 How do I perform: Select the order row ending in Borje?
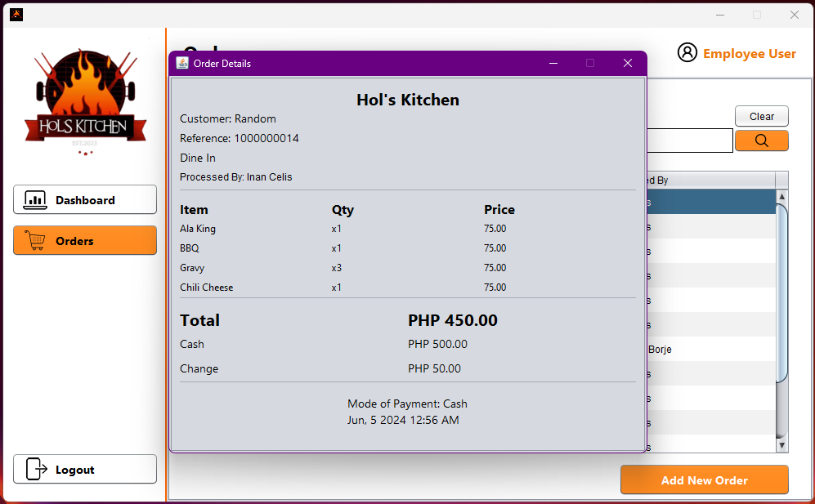(x=710, y=349)
